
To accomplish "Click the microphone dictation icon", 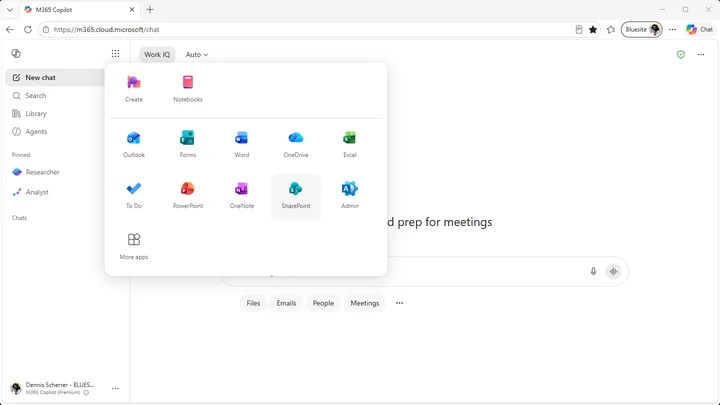I will [x=593, y=271].
